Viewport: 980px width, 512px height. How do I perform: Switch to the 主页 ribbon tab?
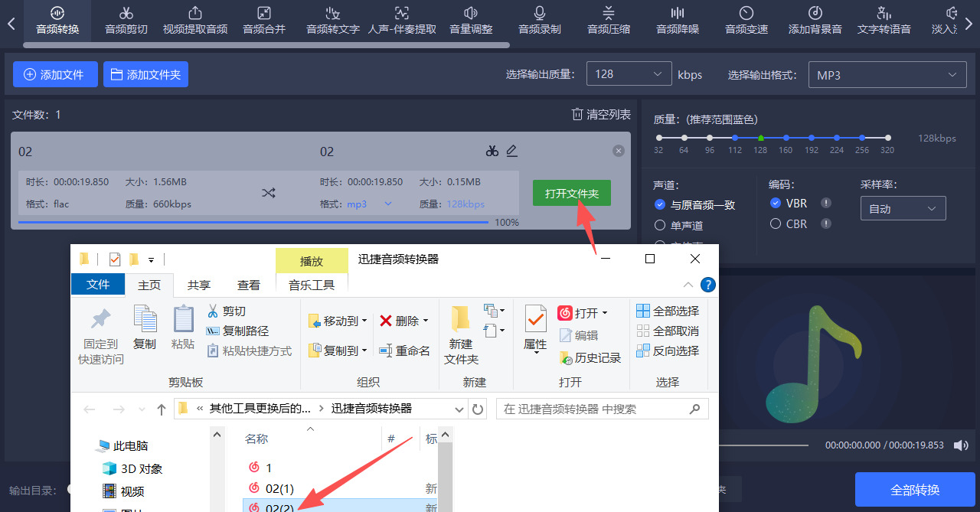149,285
